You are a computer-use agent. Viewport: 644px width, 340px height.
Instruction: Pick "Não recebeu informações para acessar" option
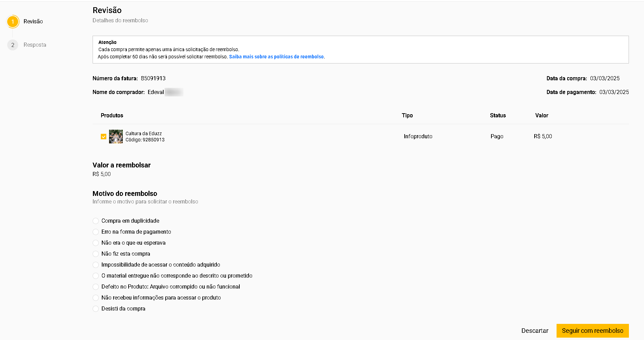tap(96, 298)
